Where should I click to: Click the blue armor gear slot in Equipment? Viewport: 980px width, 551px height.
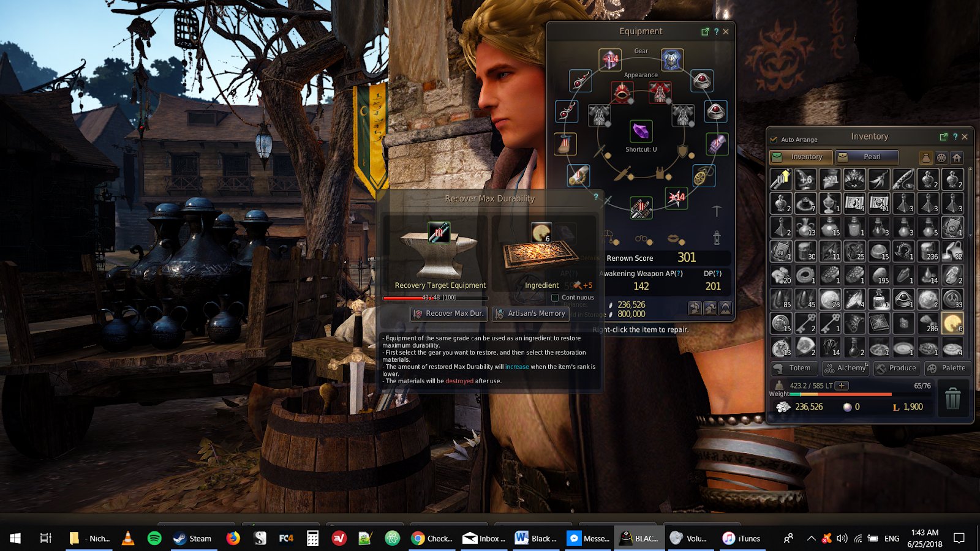672,60
